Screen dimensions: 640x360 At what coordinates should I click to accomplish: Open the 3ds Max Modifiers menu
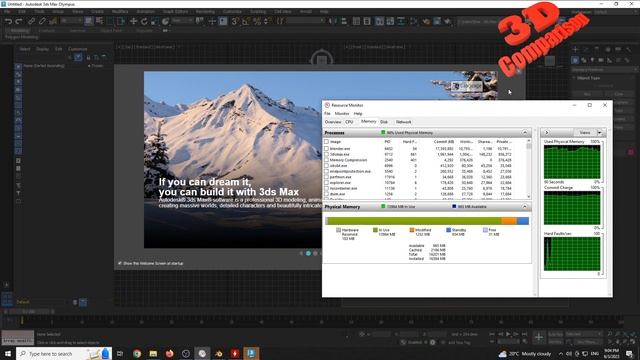[120, 11]
